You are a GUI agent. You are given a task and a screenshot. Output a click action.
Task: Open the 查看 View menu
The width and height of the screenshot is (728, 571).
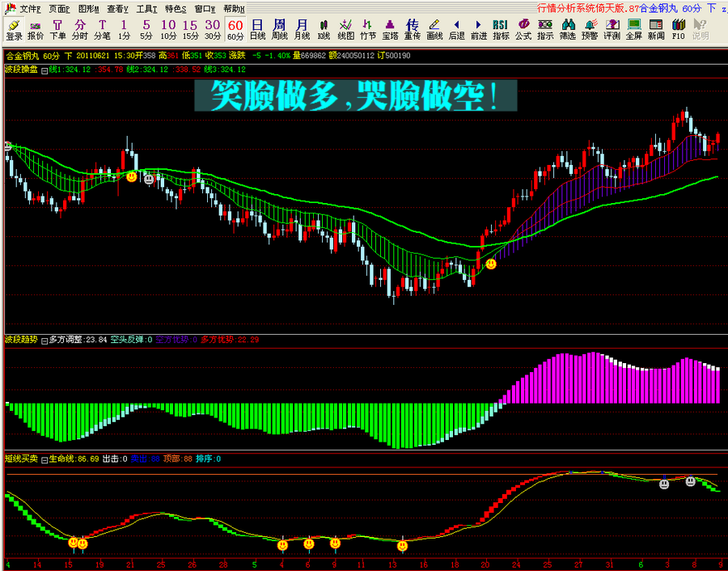[x=117, y=9]
